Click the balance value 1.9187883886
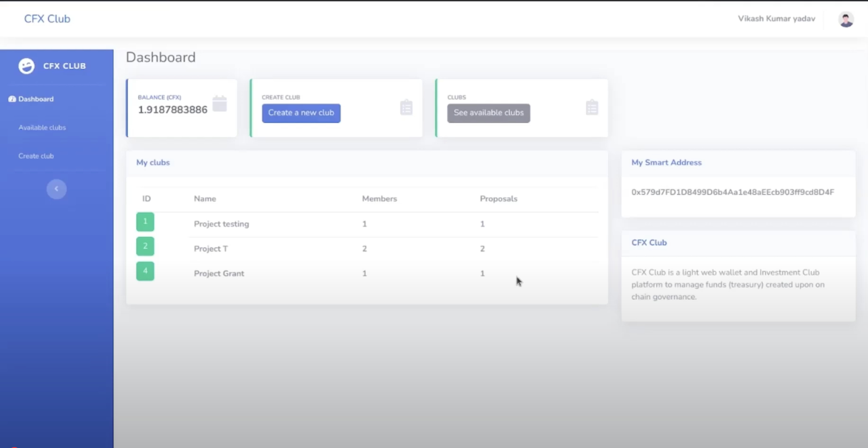This screenshot has height=448, width=868. click(173, 110)
